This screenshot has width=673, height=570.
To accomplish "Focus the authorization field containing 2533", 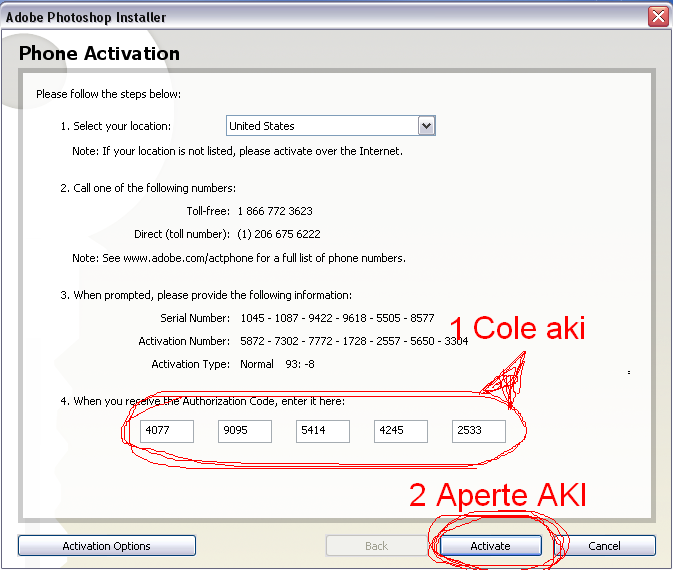I will 479,431.
